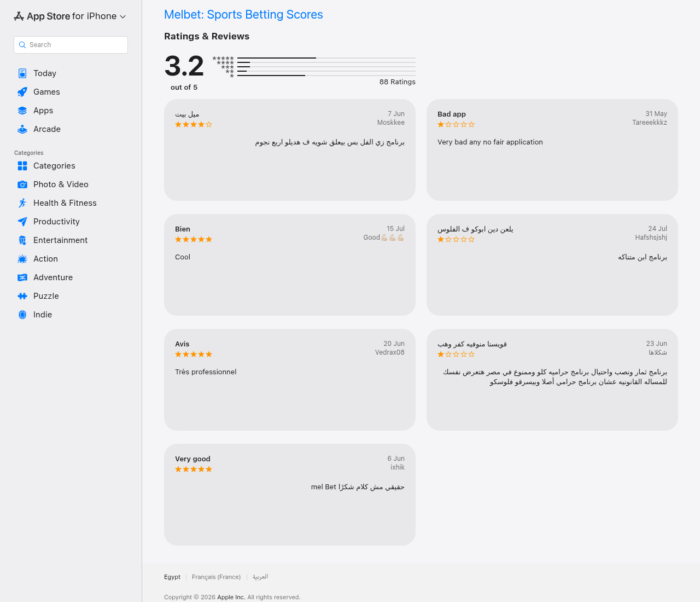Click the review text 'Cool'
This screenshot has width=700, height=602.
pos(183,257)
